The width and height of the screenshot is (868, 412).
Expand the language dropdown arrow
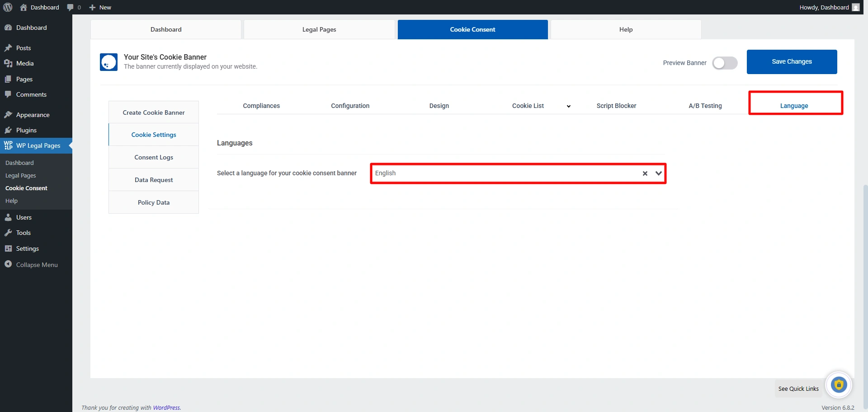(659, 173)
